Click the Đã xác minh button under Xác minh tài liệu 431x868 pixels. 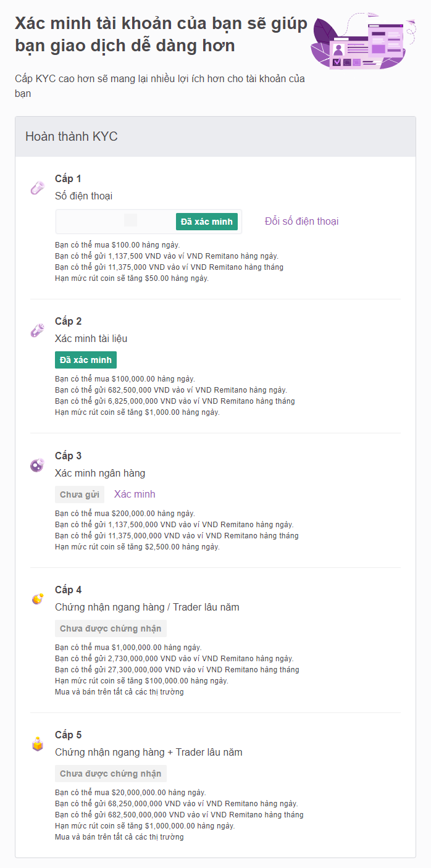85,359
